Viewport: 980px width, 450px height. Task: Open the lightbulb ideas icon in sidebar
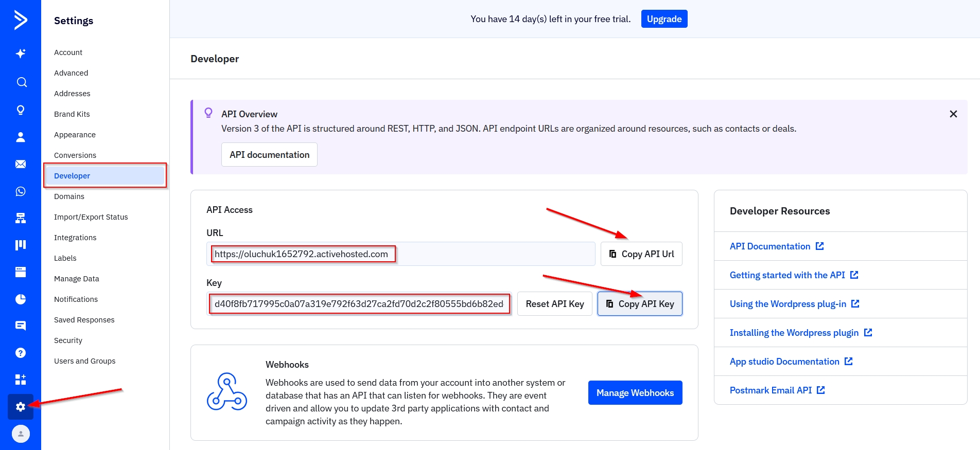point(21,110)
